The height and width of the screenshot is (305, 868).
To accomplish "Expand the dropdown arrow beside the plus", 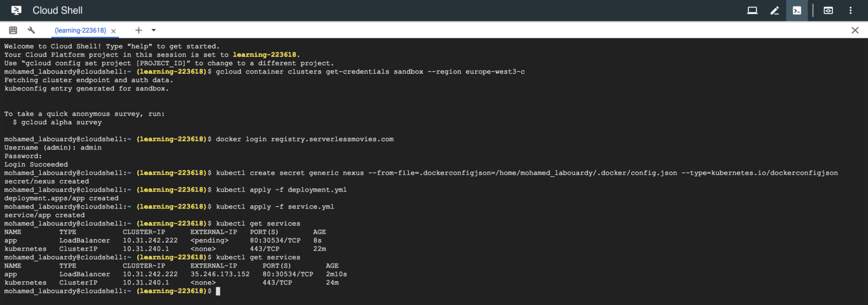I will coord(154,30).
